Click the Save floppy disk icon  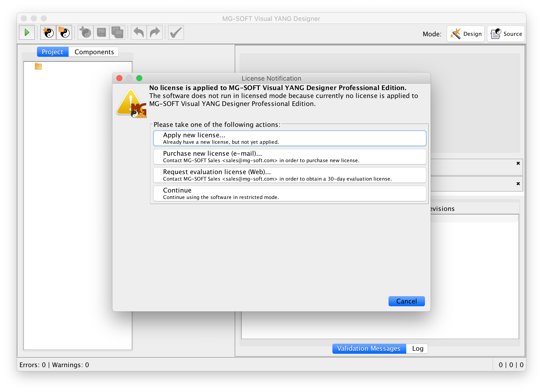(101, 33)
